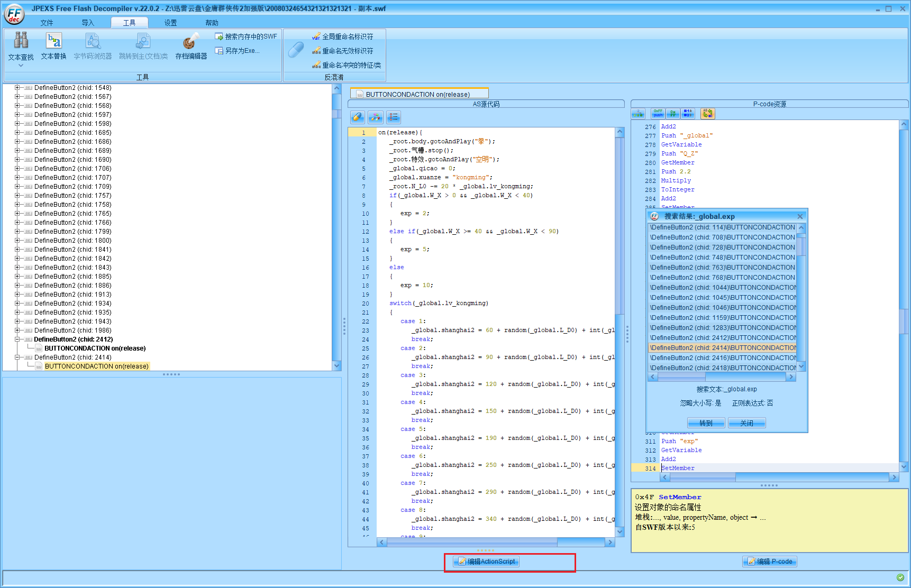Click P-code line 277 Push "_global"

(x=687, y=136)
